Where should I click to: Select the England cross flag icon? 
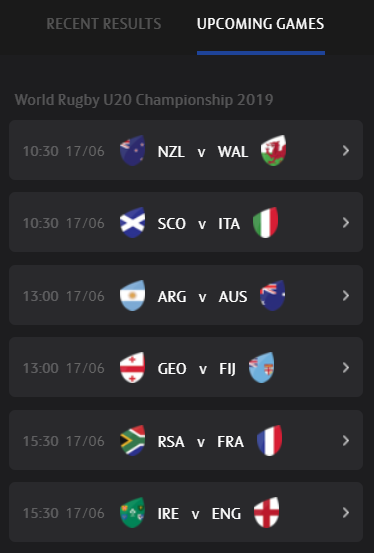[x=267, y=512]
